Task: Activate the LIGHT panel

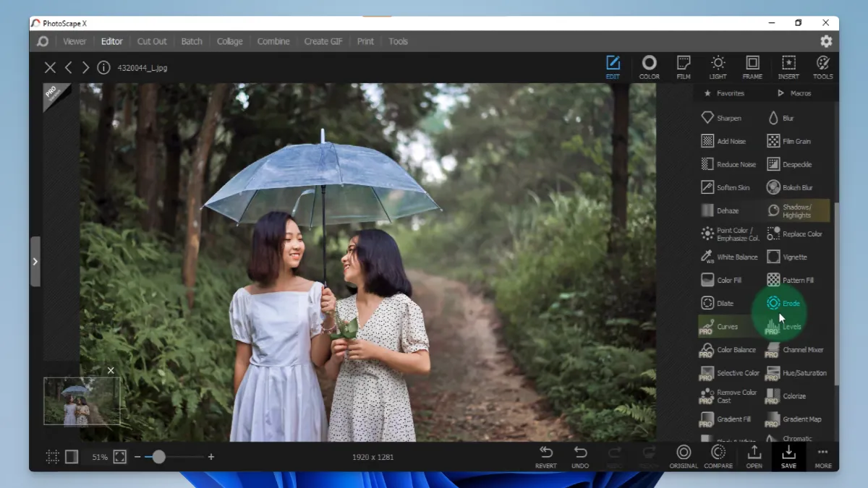Action: pyautogui.click(x=718, y=67)
